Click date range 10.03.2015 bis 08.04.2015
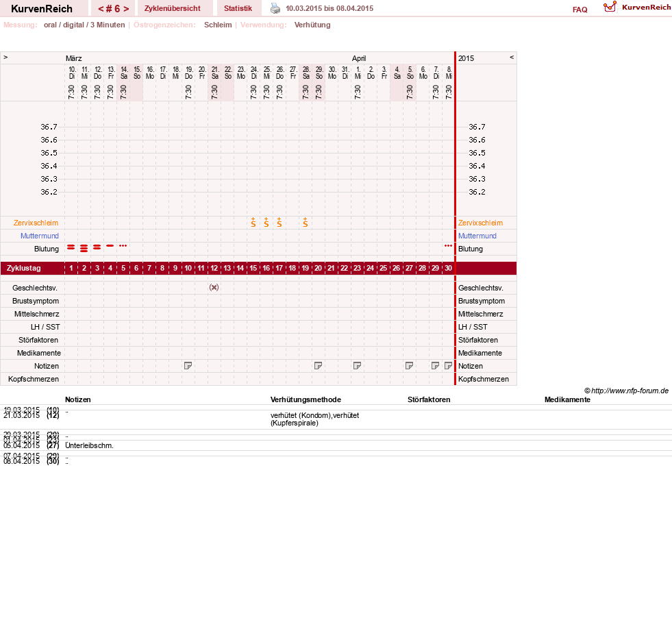The width and height of the screenshot is (672, 642). [329, 8]
